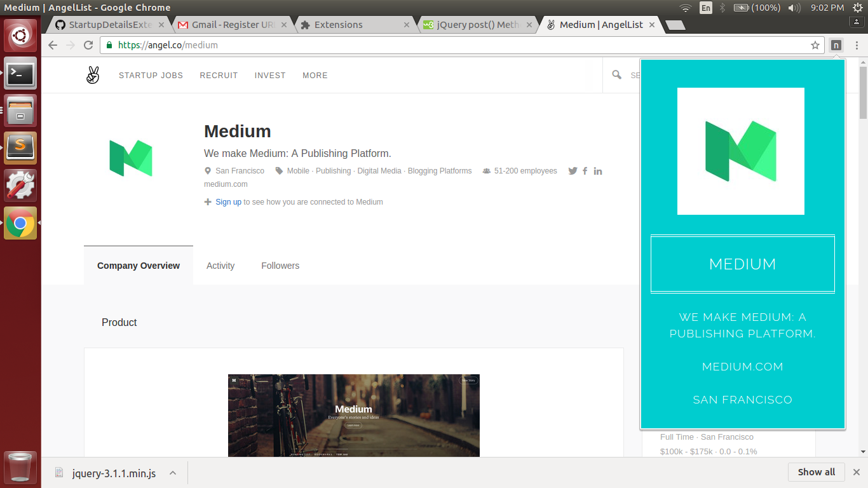
Task: Select the Activity tab
Action: pyautogui.click(x=220, y=266)
